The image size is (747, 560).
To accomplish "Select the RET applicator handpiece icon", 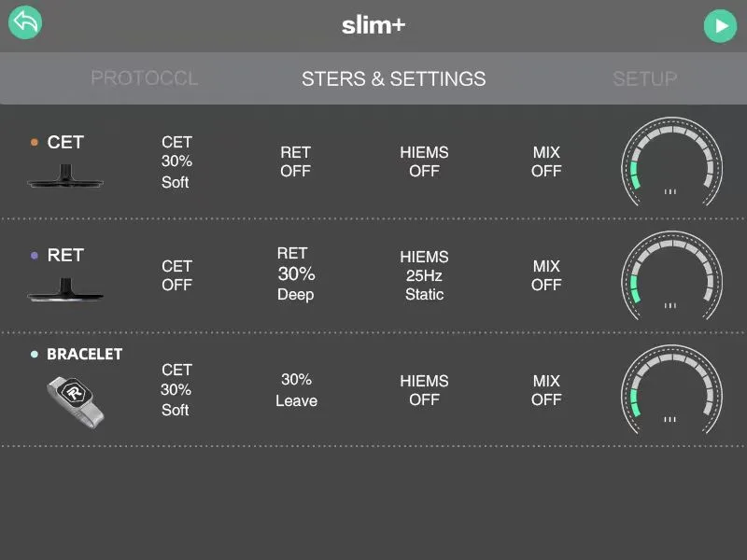I will point(64,289).
